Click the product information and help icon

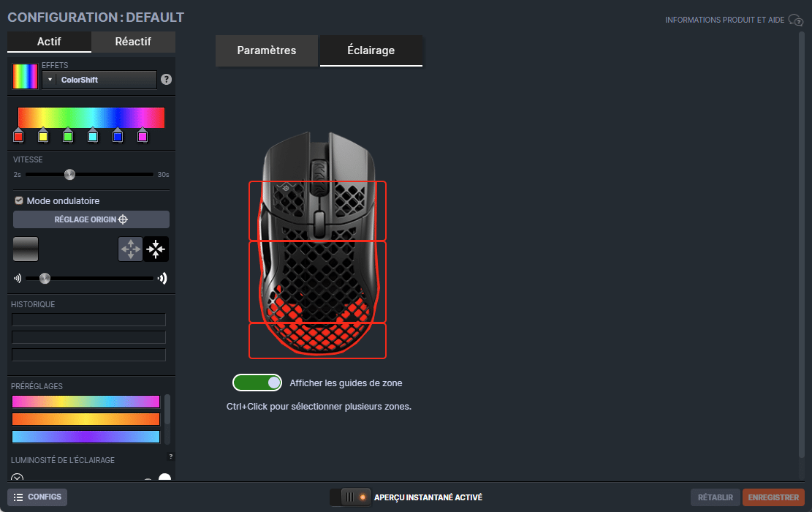point(796,20)
